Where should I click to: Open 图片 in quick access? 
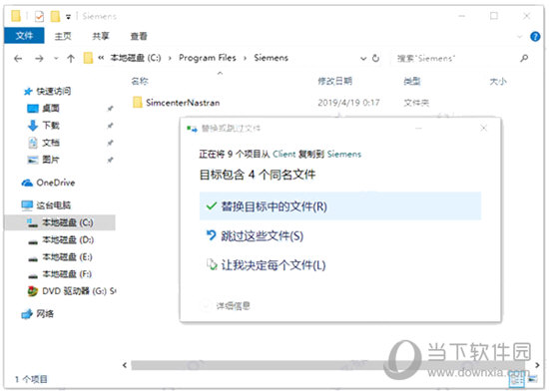(51, 160)
